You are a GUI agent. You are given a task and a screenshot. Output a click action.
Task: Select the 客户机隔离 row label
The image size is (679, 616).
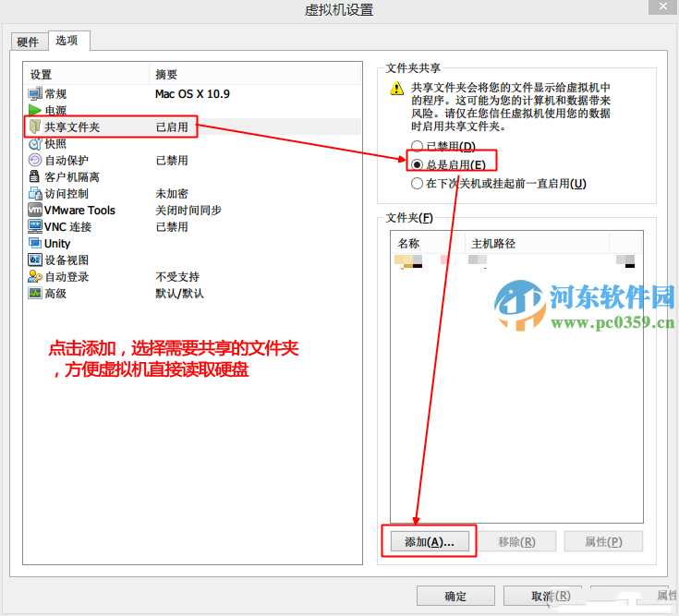[x=72, y=176]
